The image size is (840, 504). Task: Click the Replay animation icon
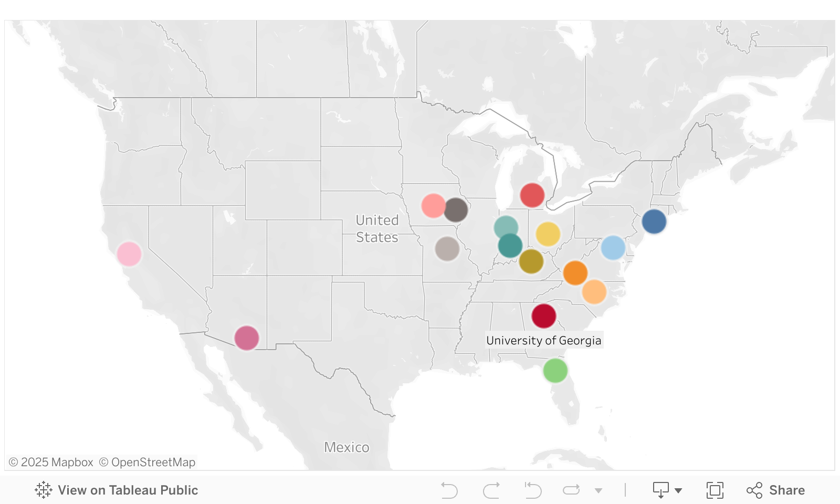pyautogui.click(x=572, y=490)
